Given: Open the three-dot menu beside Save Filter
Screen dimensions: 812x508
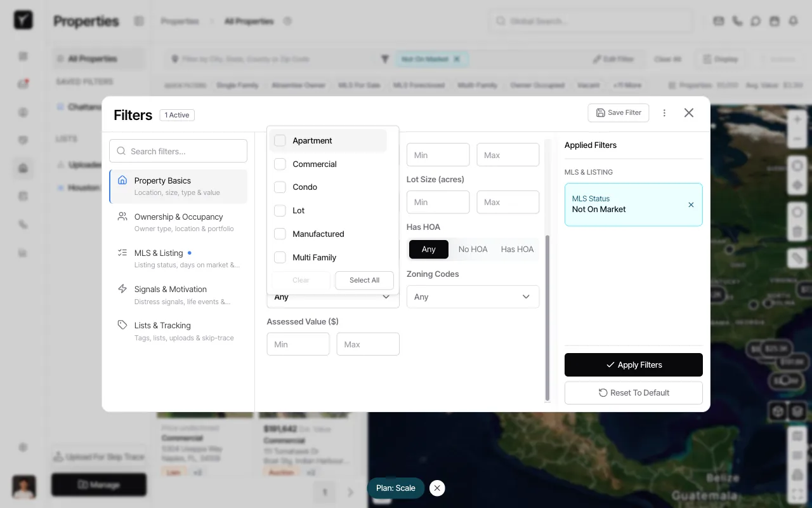Looking at the screenshot, I should tap(664, 112).
